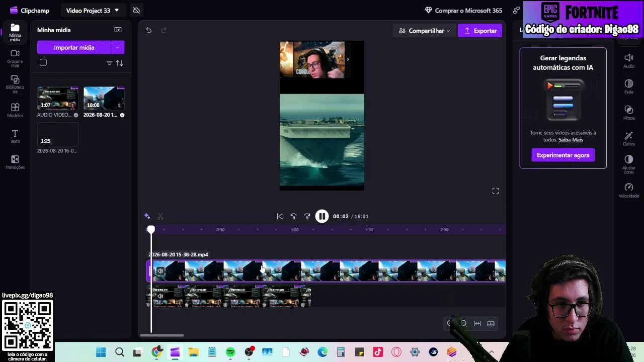Expand the Importar mídia dropdown arrow
The width and height of the screenshot is (644, 362).
(x=118, y=47)
